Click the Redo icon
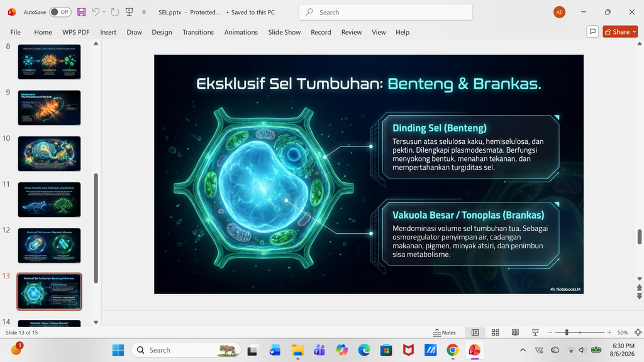 point(115,13)
